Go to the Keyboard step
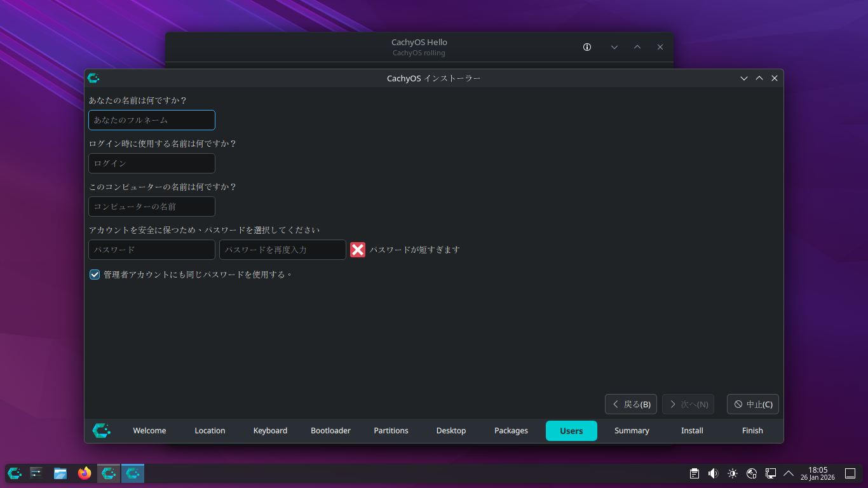The image size is (868, 488). 270,431
